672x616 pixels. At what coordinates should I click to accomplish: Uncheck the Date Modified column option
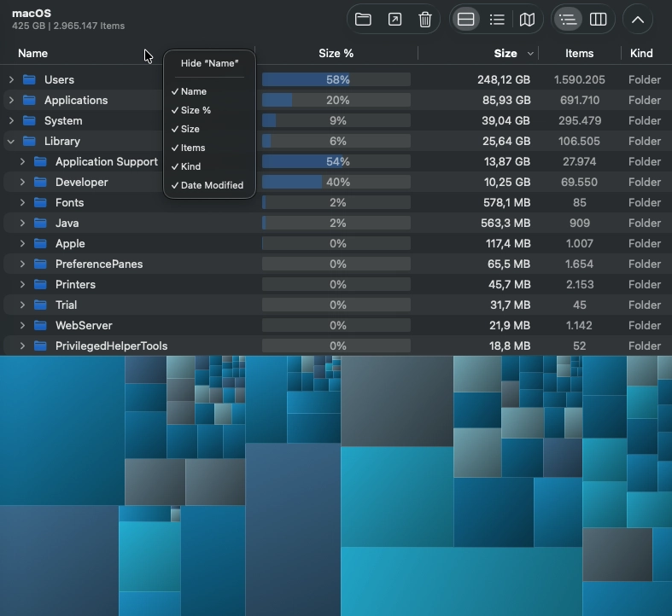click(209, 185)
